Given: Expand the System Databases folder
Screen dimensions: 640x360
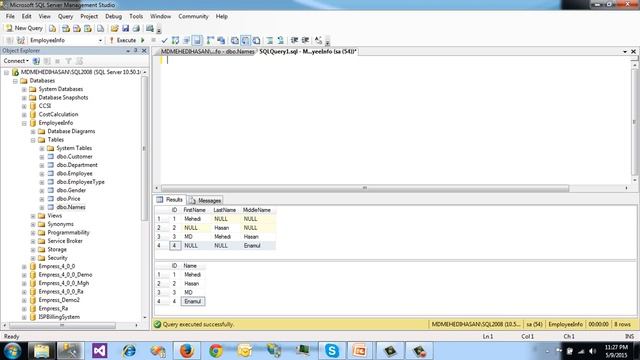Looking at the screenshot, I should (x=24, y=89).
